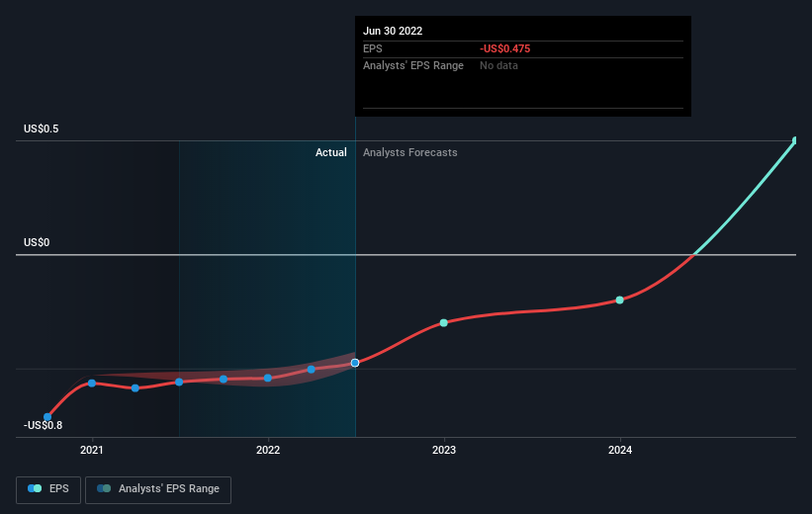Select the 2023 forecast data point
Viewport: 812px width, 514px height.
pyautogui.click(x=444, y=322)
